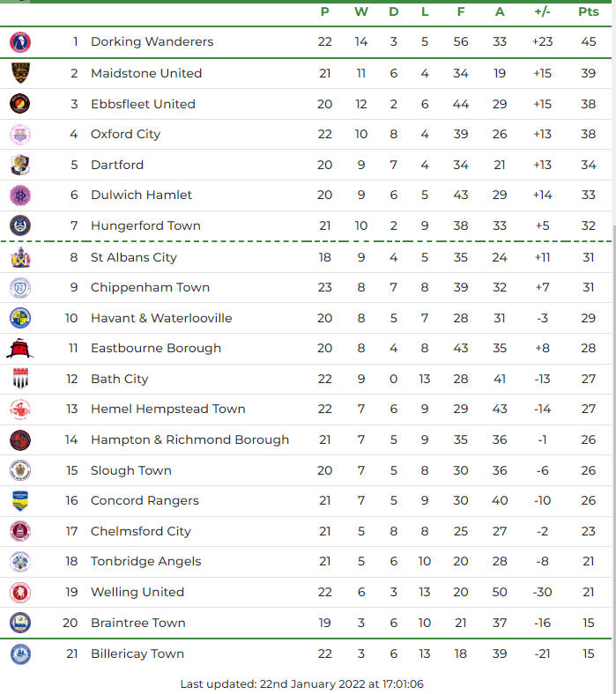This screenshot has width=616, height=694.
Task: Click the Bath City crest icon
Action: [19, 379]
